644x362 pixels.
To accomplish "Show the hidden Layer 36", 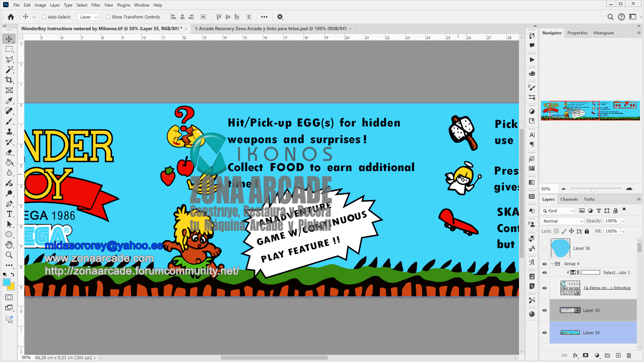I will coord(544,248).
